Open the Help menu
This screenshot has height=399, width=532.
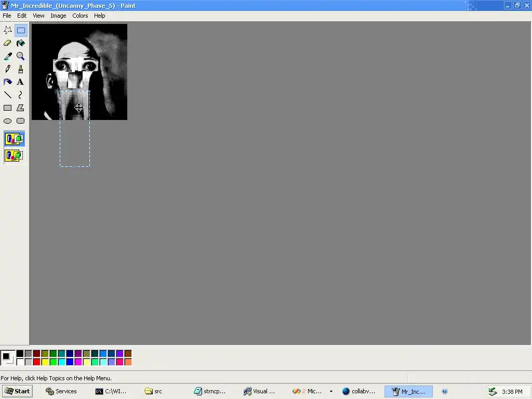point(99,16)
